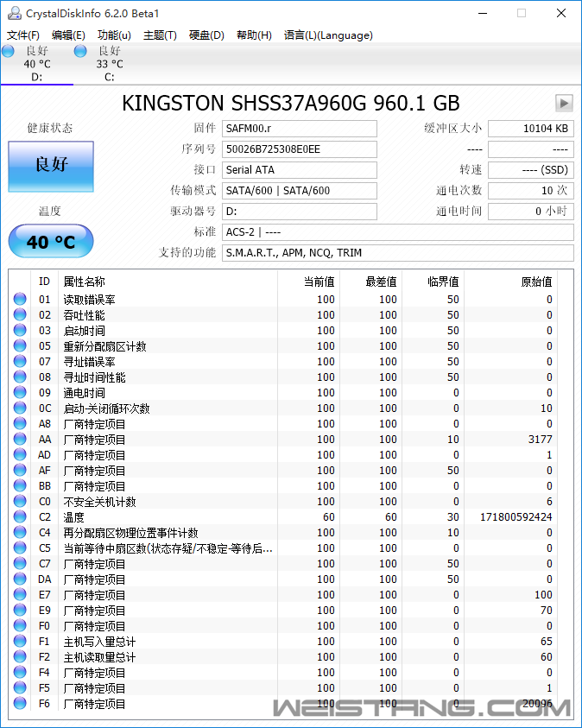Click the 当前值 column header

point(308,282)
